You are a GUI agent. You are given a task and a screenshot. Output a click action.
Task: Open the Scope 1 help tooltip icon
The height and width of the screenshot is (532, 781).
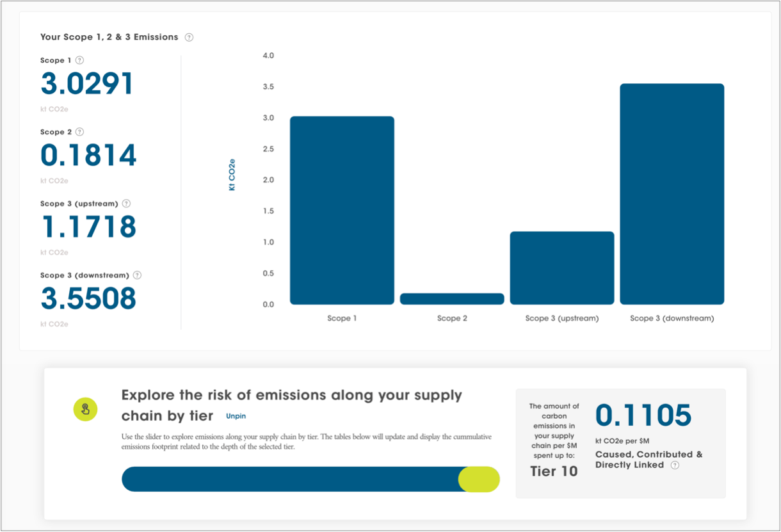click(x=79, y=60)
